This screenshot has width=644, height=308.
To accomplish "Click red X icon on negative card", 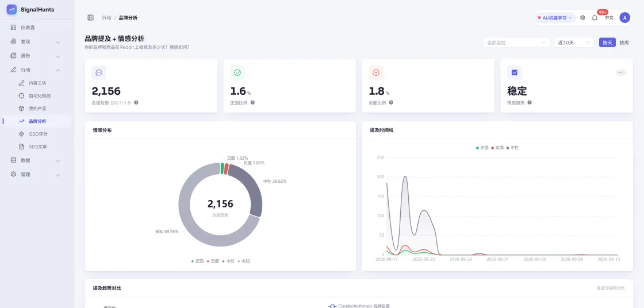I will [376, 72].
